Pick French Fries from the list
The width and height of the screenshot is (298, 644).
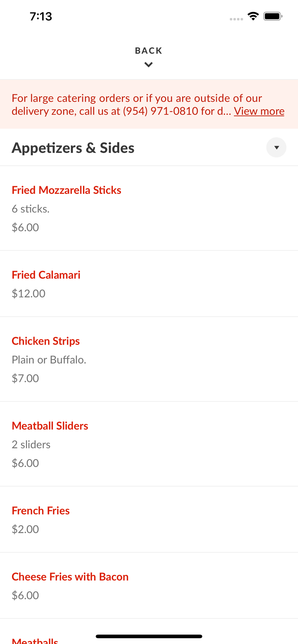41,510
